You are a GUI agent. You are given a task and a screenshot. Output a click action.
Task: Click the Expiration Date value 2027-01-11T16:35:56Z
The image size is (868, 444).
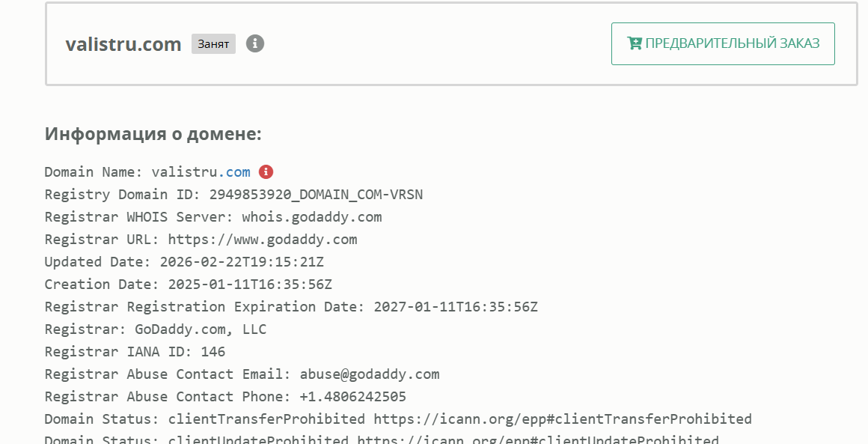(x=456, y=307)
